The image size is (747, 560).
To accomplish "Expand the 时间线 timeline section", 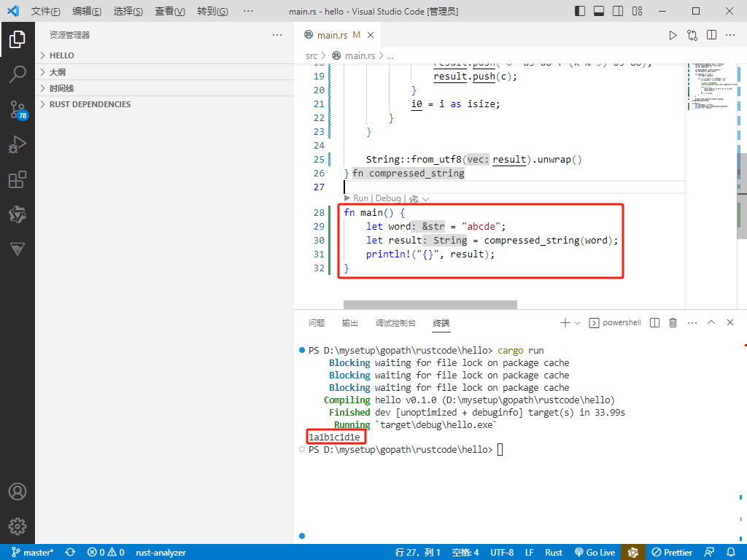I will (x=165, y=88).
